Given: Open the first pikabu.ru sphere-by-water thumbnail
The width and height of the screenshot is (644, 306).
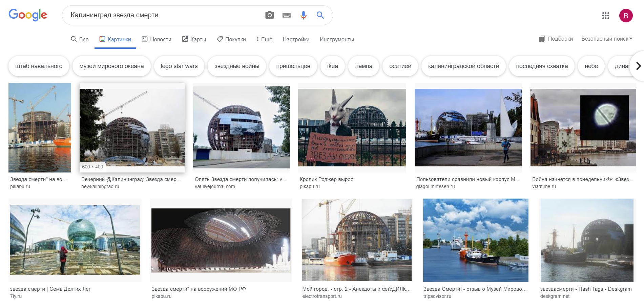Looking at the screenshot, I should (40, 128).
